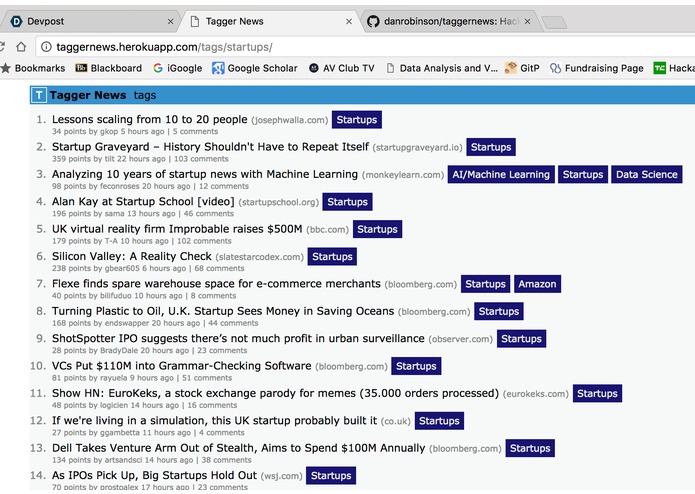Open '5 comments' on Lessons scaling story
This screenshot has height=494, width=695.
195,132
